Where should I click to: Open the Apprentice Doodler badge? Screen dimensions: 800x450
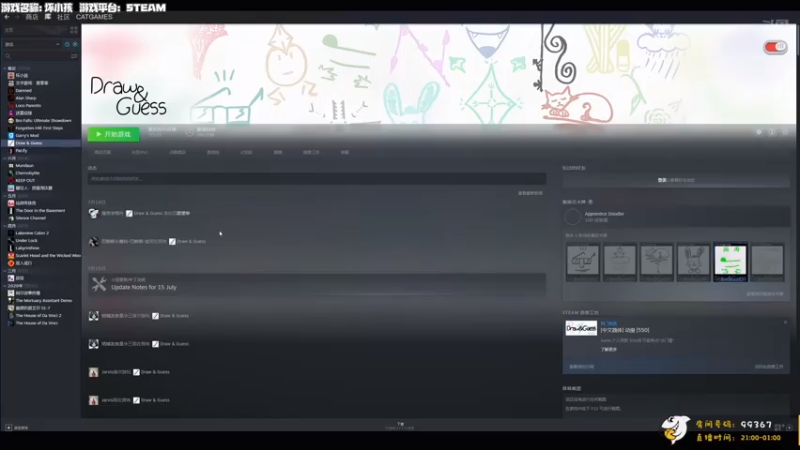pyautogui.click(x=676, y=217)
